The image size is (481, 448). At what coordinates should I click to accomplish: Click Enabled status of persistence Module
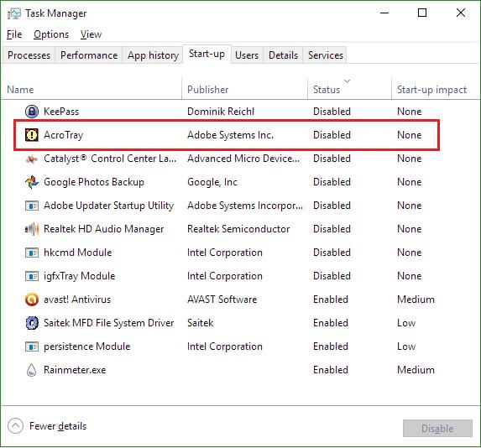tap(331, 346)
